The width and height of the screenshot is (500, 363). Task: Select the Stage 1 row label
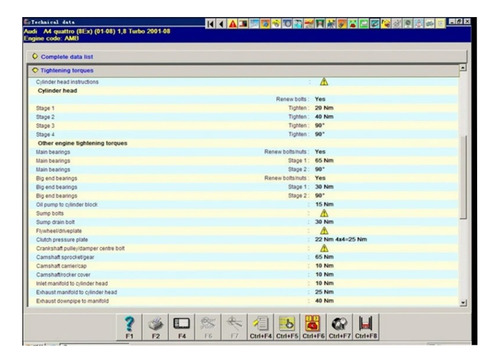point(45,108)
